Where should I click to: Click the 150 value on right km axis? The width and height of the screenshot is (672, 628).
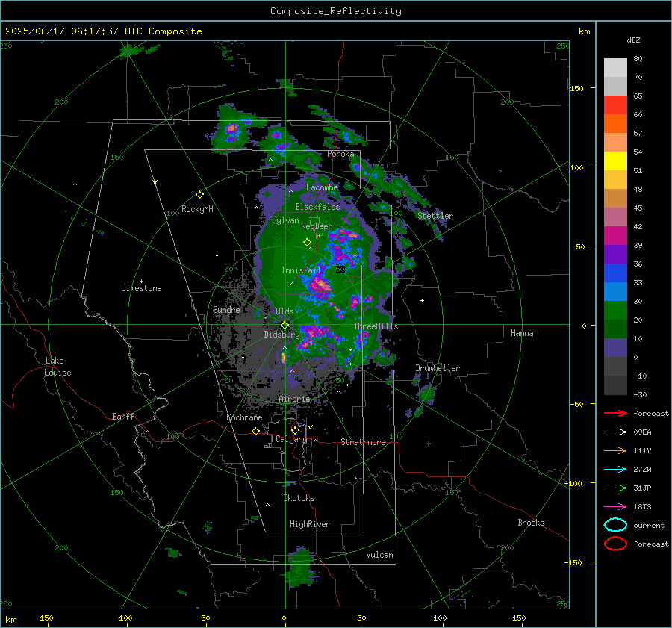point(577,88)
